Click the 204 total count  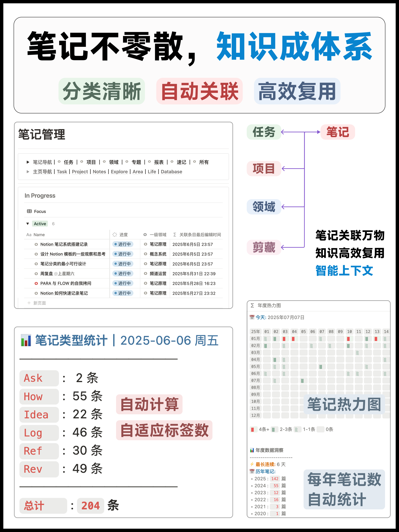90,506
